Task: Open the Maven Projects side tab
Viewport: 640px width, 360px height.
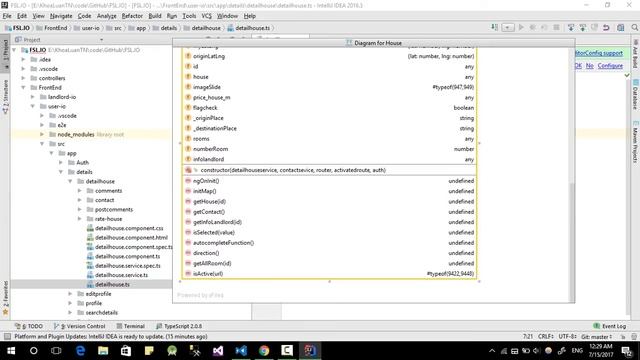Action: coord(636,141)
